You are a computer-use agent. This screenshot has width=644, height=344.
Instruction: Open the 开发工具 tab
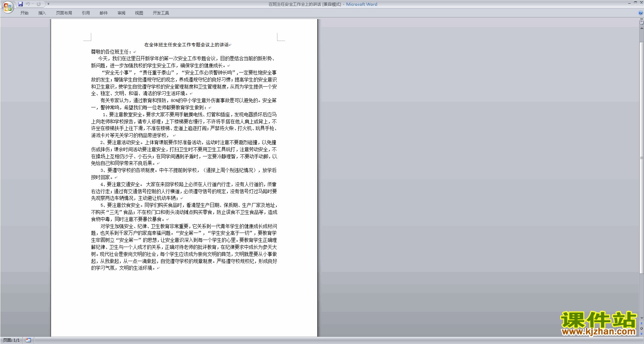tap(161, 13)
